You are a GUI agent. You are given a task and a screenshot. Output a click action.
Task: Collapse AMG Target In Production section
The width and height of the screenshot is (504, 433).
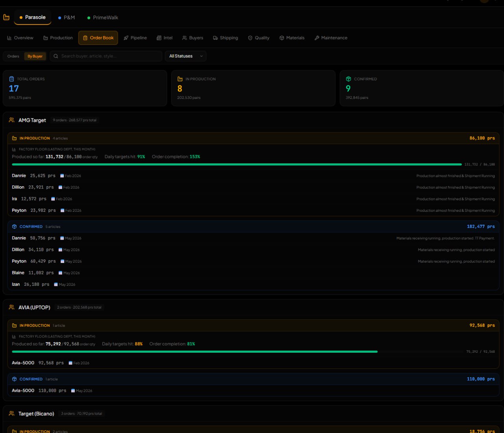35,139
